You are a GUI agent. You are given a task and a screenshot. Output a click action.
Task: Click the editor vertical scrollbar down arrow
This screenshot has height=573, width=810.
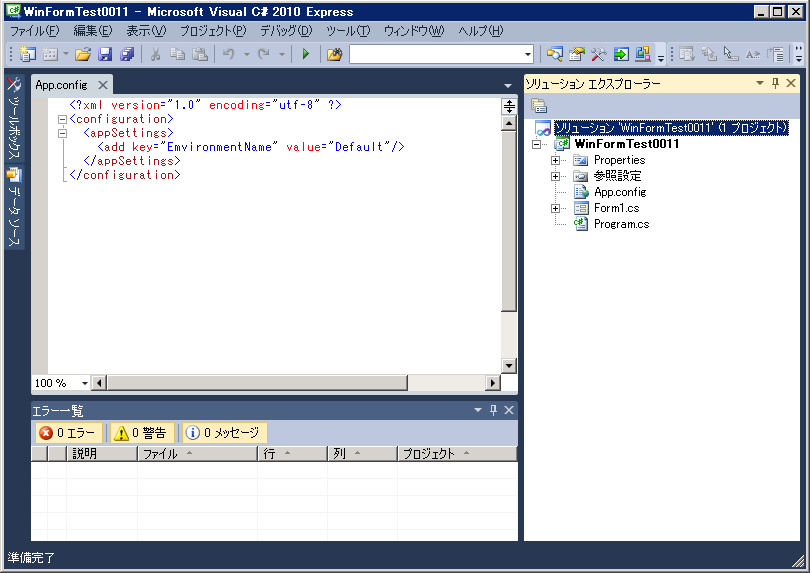click(509, 365)
